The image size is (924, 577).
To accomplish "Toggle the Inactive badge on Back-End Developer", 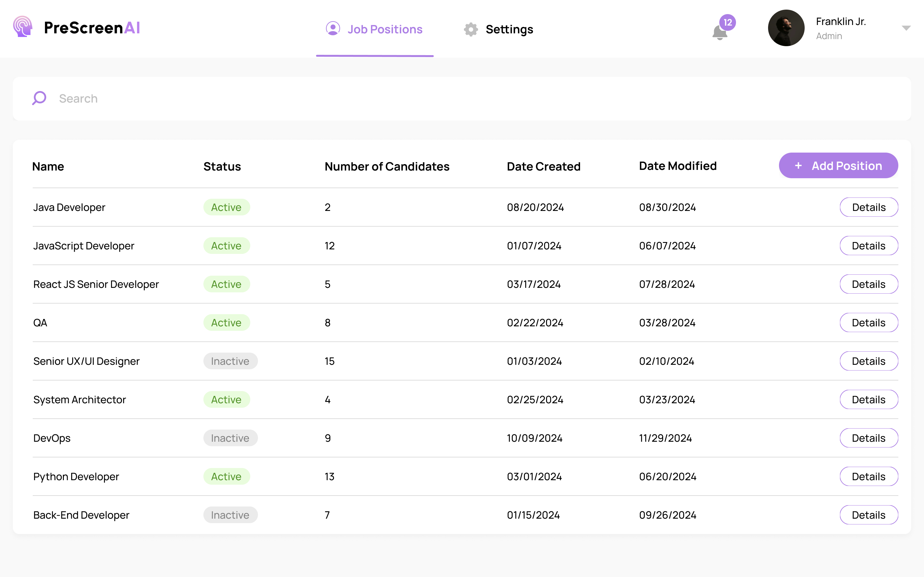I will coord(230,514).
